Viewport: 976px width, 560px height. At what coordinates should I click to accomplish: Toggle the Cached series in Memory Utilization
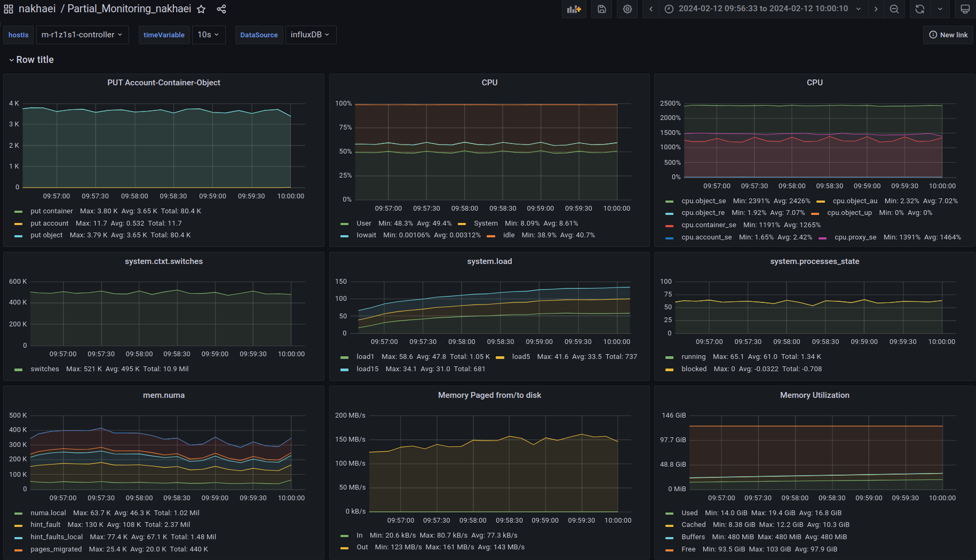pos(693,525)
